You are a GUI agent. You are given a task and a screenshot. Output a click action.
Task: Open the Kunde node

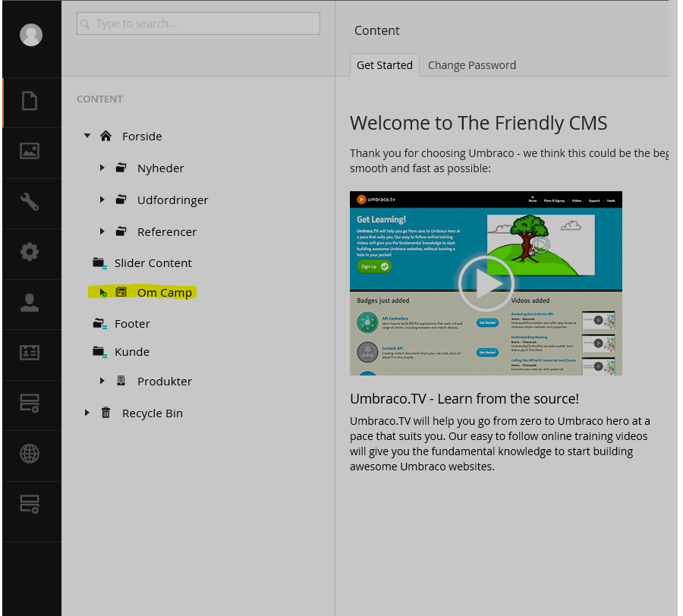pos(132,352)
